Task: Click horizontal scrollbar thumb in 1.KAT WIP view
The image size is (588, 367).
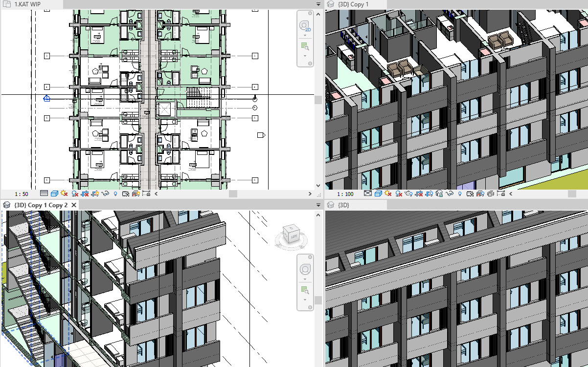Action: (x=233, y=194)
